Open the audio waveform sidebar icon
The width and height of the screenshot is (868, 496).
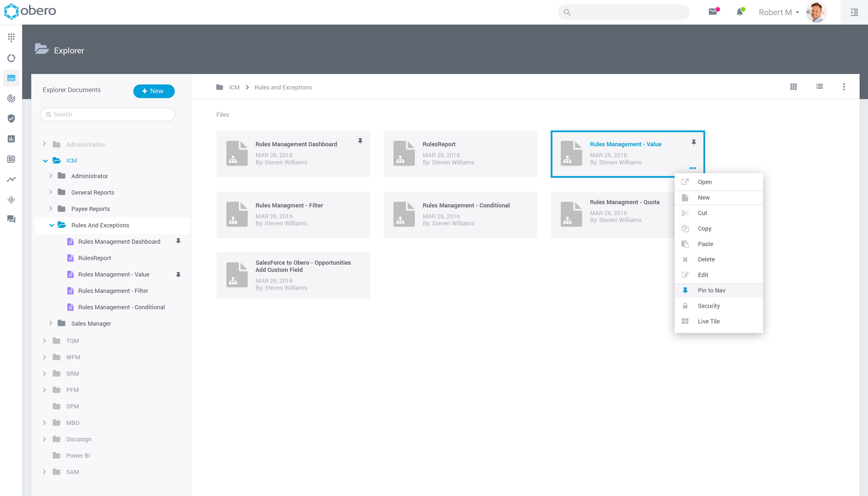coord(11,200)
